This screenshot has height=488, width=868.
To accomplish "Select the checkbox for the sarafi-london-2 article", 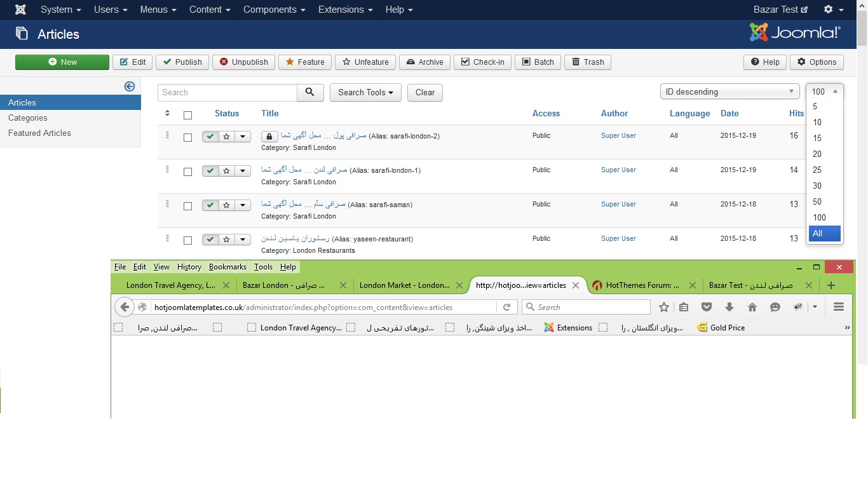I will (x=187, y=137).
